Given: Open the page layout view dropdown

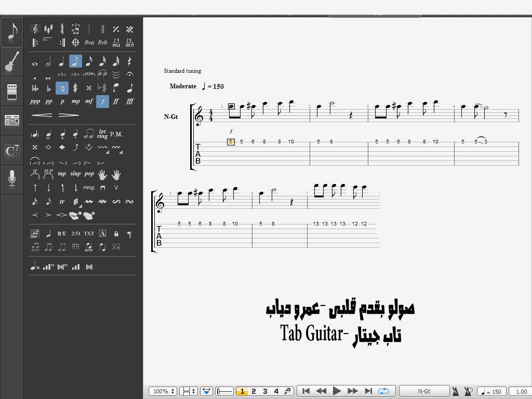Looking at the screenshot, I should [x=188, y=391].
